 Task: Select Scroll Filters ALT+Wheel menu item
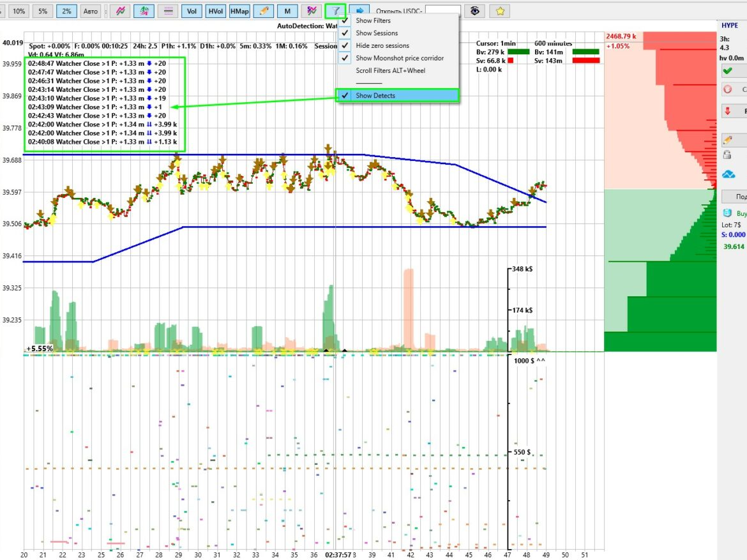390,71
